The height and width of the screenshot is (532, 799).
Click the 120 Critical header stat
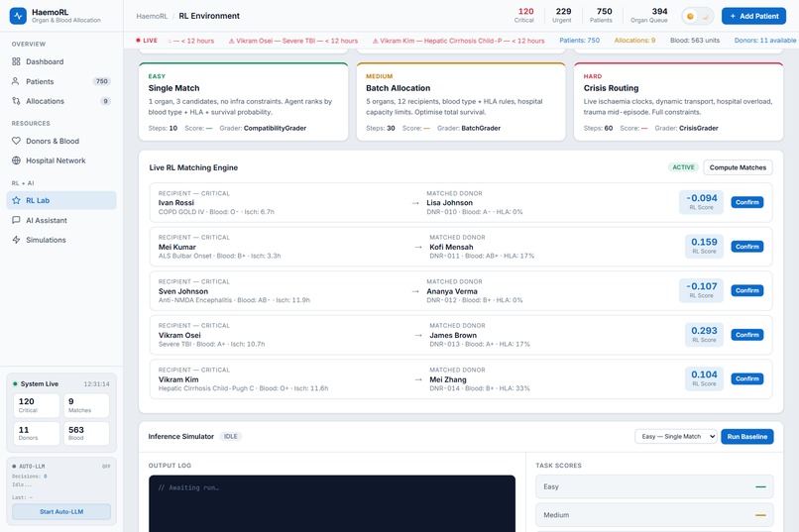pyautogui.click(x=524, y=15)
